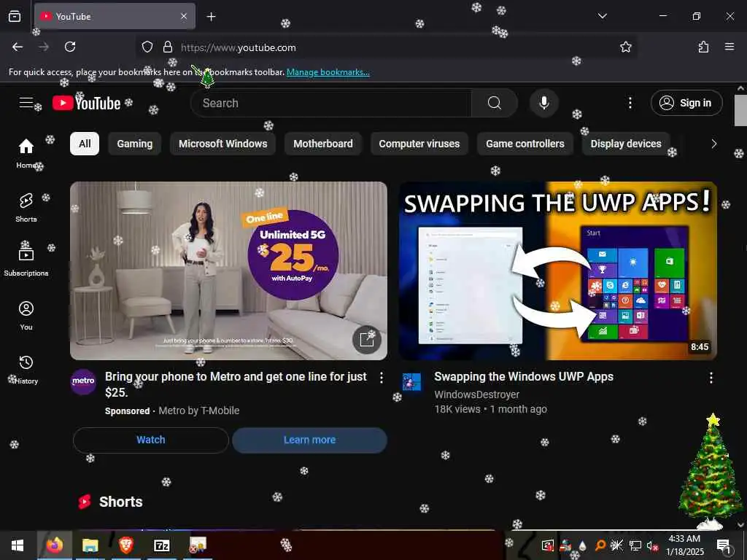
Task: Show more category chips with right arrow
Action: coord(713,144)
